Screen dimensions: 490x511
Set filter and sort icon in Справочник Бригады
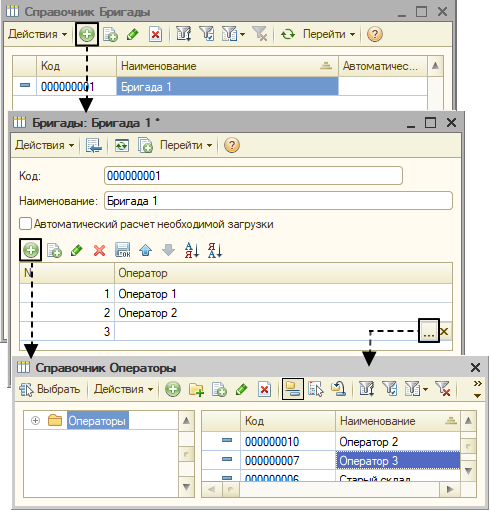point(184,34)
